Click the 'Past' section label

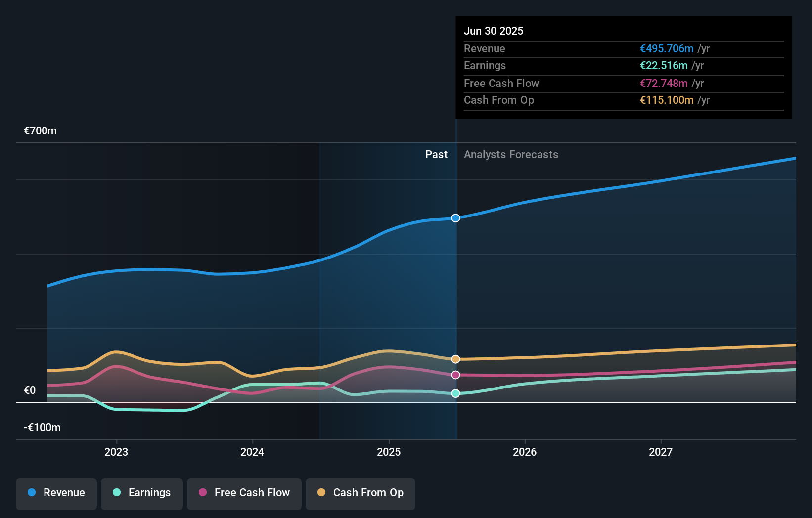pos(436,155)
